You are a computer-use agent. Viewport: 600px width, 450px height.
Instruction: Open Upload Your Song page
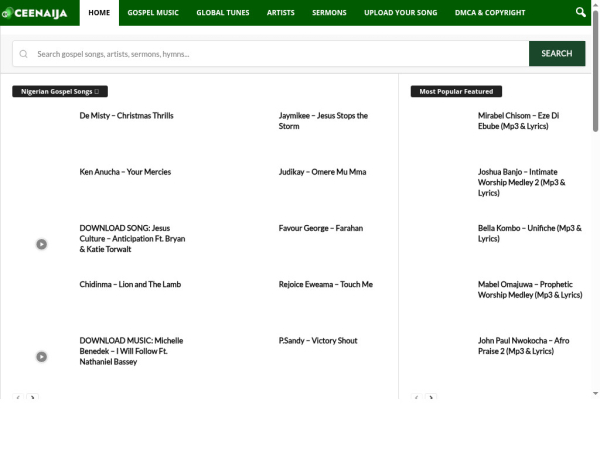(x=401, y=13)
